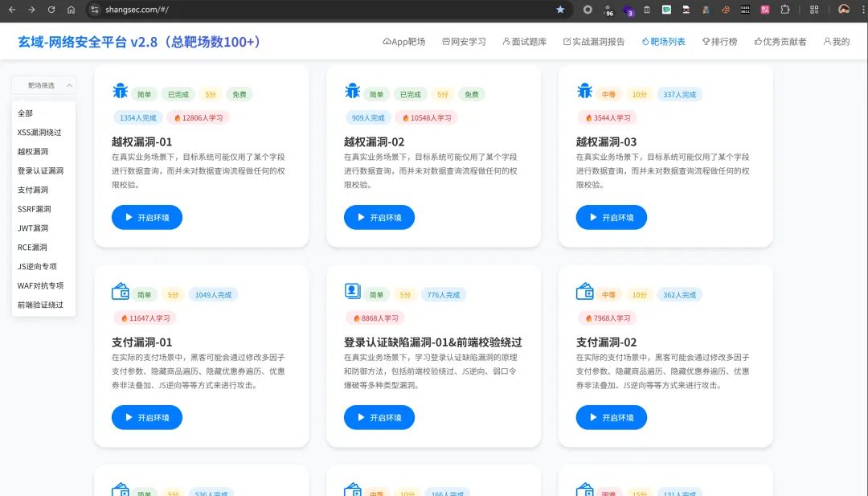Start environment for 越权漏洞-01
Viewport: 868px width, 496px height.
(x=147, y=218)
